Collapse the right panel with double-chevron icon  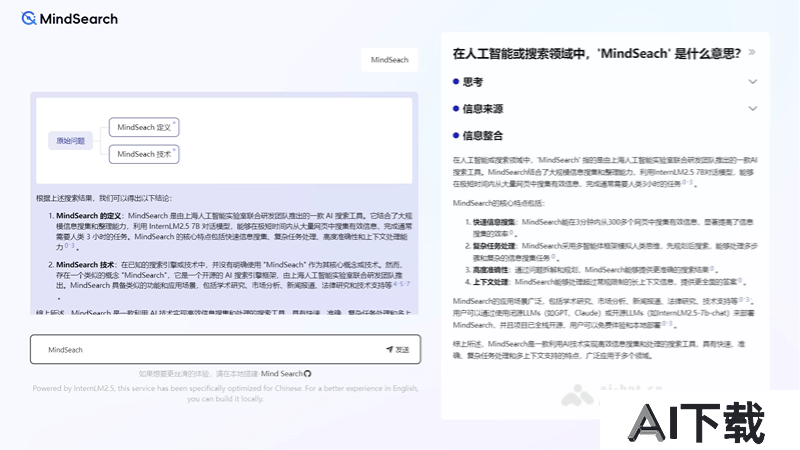pos(752,52)
